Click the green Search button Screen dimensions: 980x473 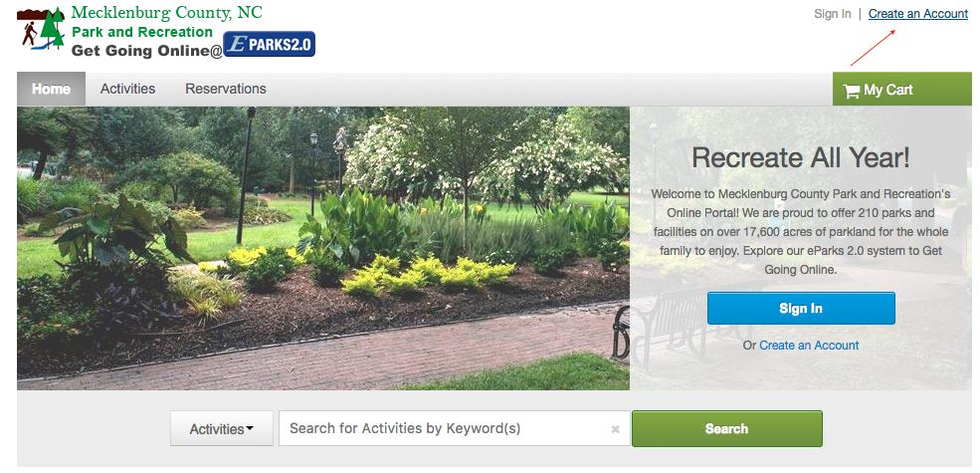(x=727, y=428)
